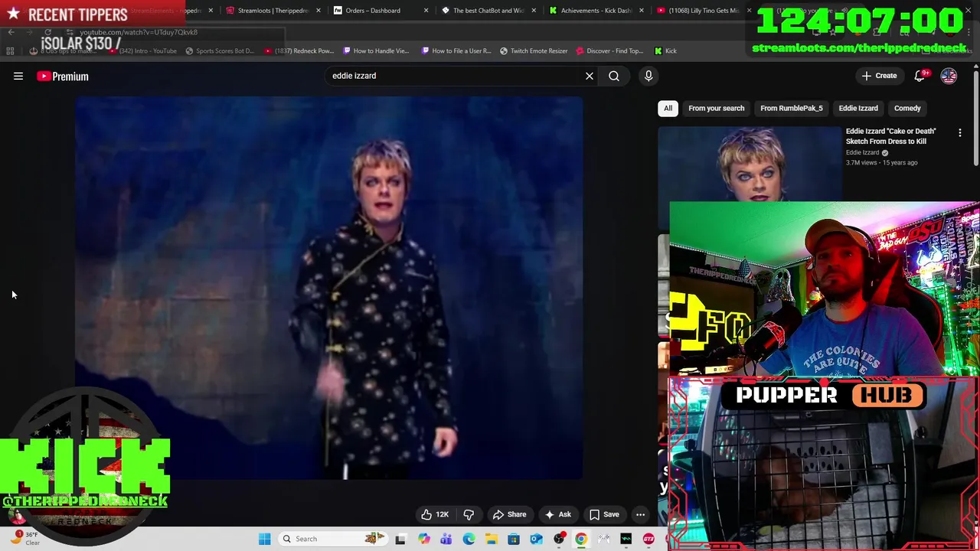Open the Eddie Izzard channel name link
980x551 pixels.
[x=862, y=152]
